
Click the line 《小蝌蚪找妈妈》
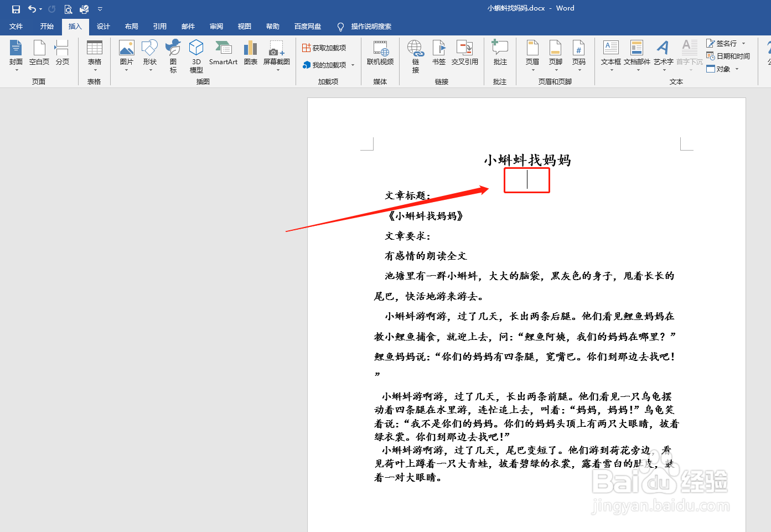pyautogui.click(x=425, y=216)
